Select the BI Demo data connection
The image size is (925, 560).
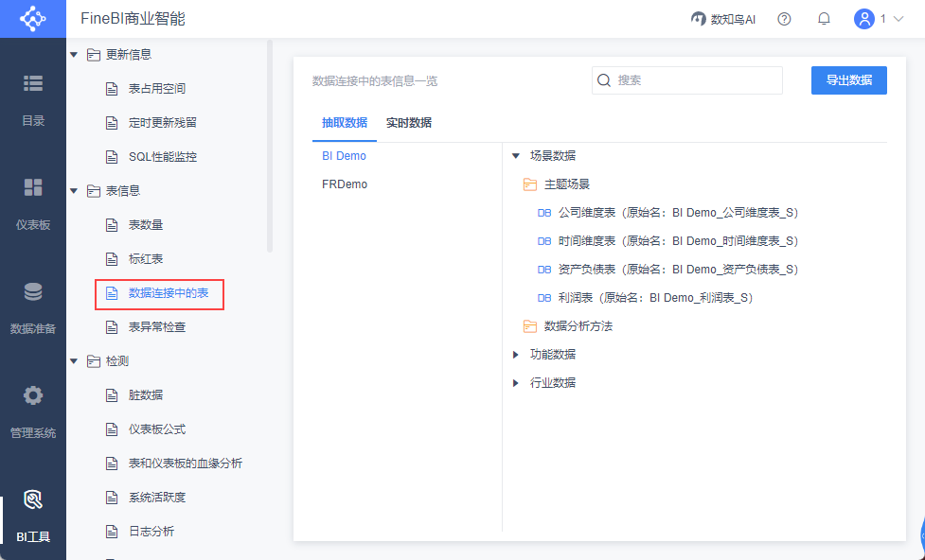(x=344, y=156)
